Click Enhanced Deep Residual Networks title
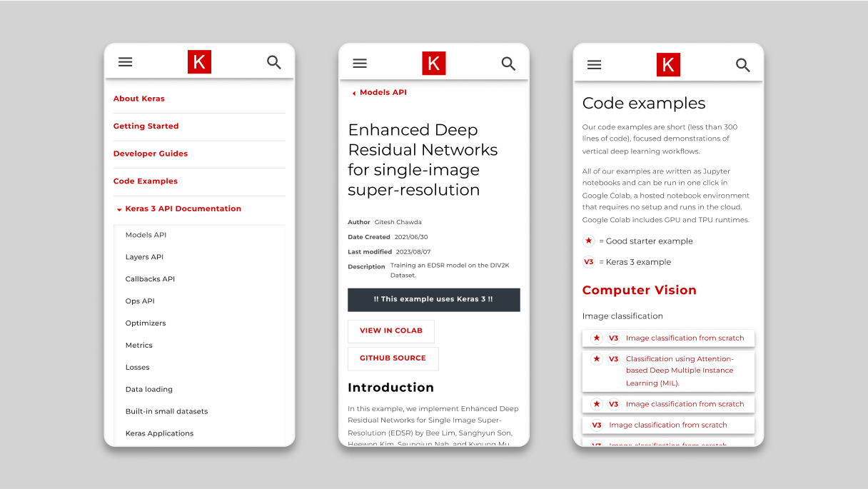Image resolution: width=868 pixels, height=489 pixels. tap(423, 160)
